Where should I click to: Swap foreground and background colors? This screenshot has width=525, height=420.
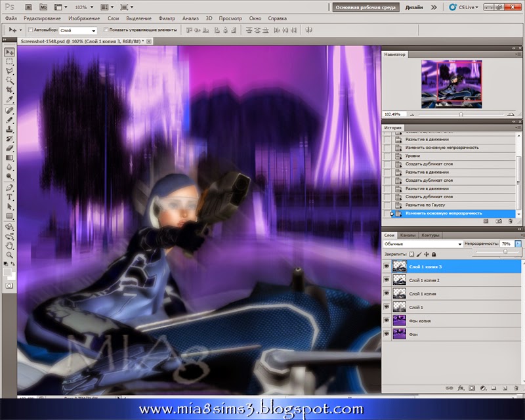12,264
